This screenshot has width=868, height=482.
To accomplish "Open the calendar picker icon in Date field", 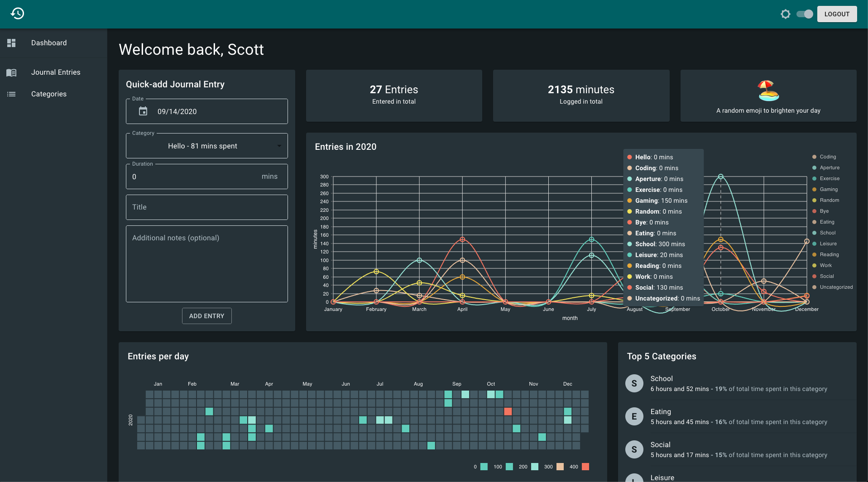I will coord(143,111).
